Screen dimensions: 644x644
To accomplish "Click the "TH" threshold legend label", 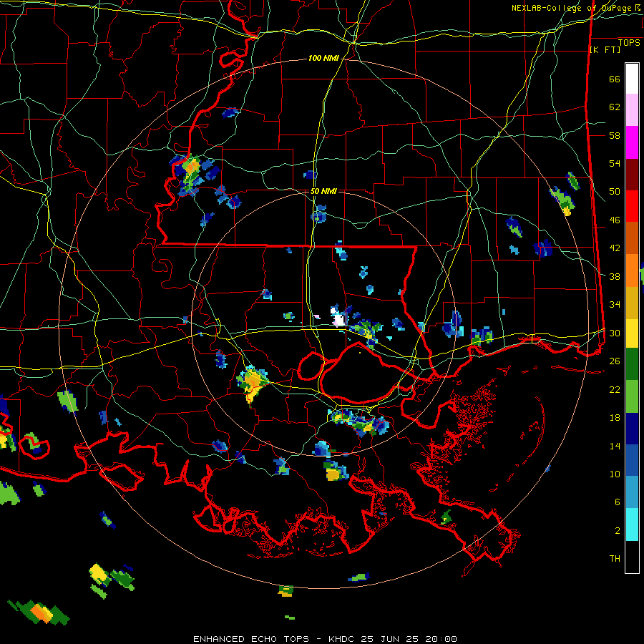I will click(615, 559).
